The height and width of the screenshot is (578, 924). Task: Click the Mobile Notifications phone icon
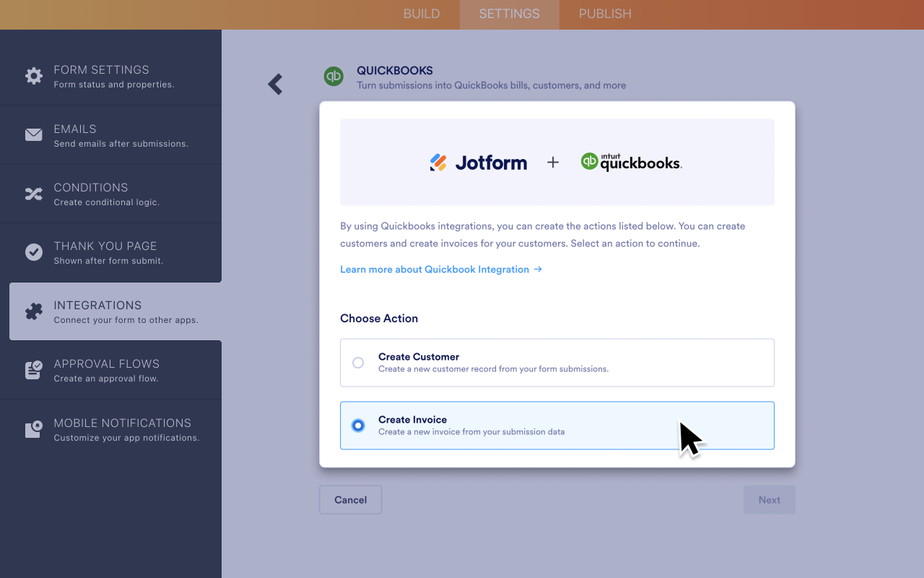[x=33, y=428]
